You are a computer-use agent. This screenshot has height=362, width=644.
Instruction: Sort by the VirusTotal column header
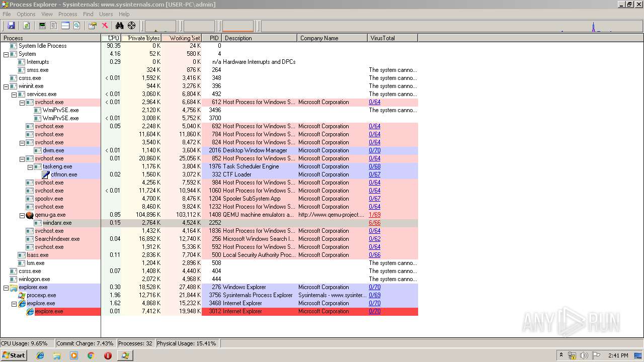click(x=392, y=38)
